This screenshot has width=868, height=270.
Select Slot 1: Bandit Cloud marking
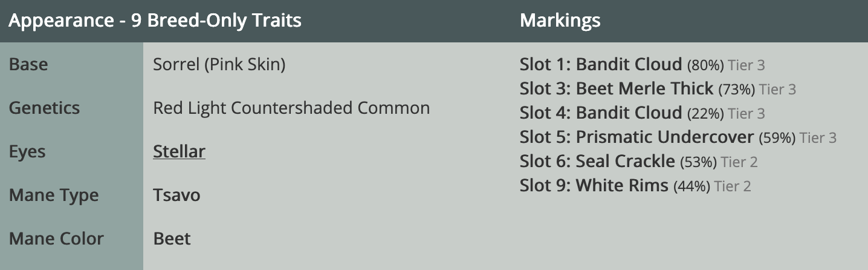(x=642, y=64)
